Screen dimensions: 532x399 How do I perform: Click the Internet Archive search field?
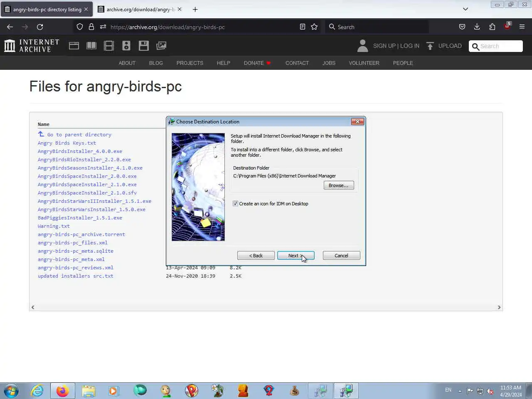(496, 46)
